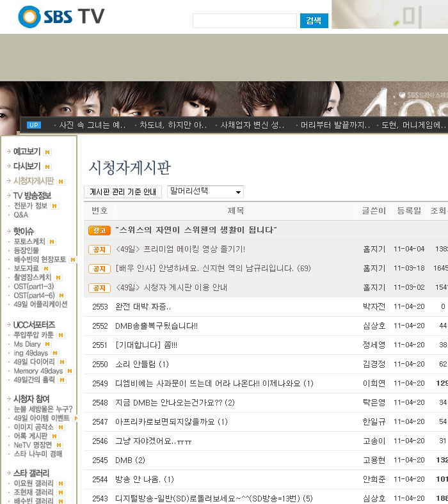The width and height of the screenshot is (448, 504).
Task: Open 이요원 갤러리 link
Action: [33, 484]
